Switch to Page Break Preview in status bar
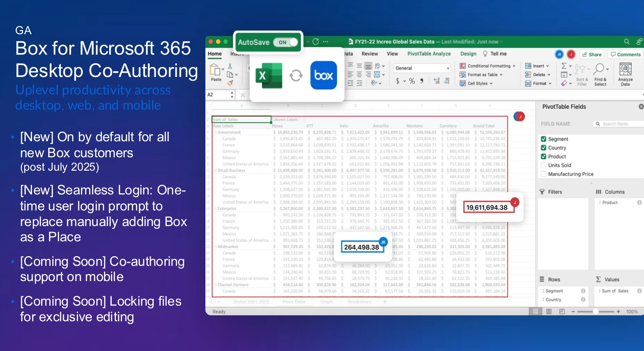Viewport: 644px width, 351px height. tap(562, 312)
